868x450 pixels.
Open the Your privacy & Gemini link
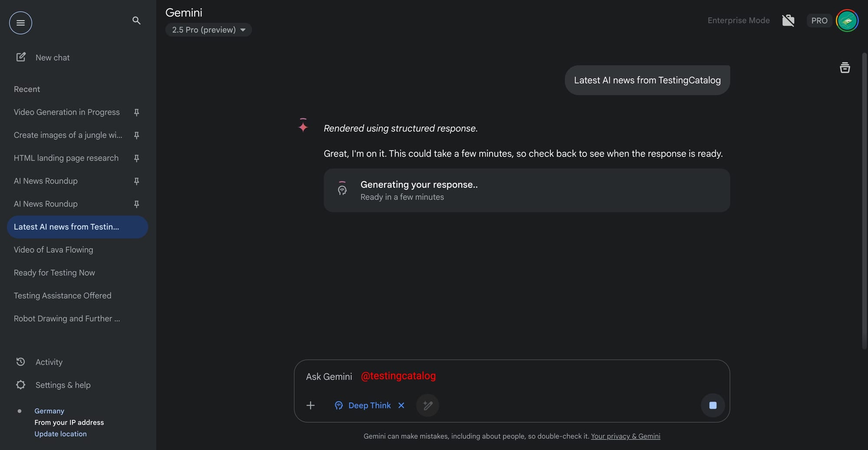(625, 436)
